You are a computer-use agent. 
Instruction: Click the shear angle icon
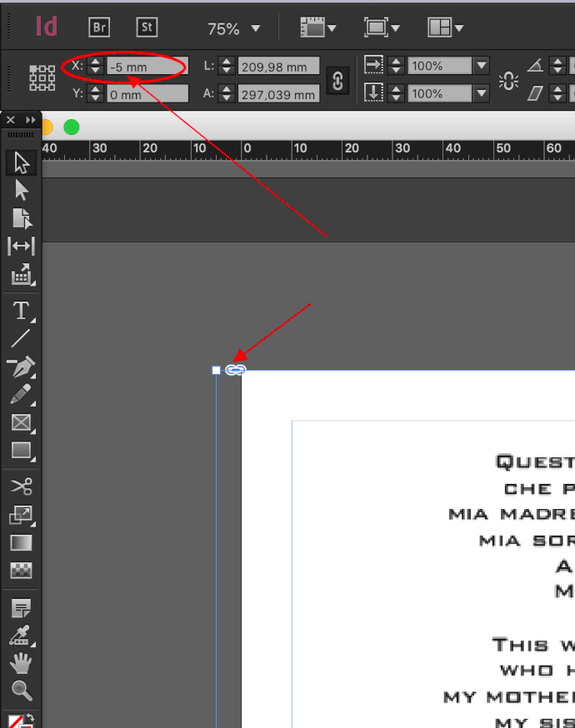pyautogui.click(x=535, y=92)
